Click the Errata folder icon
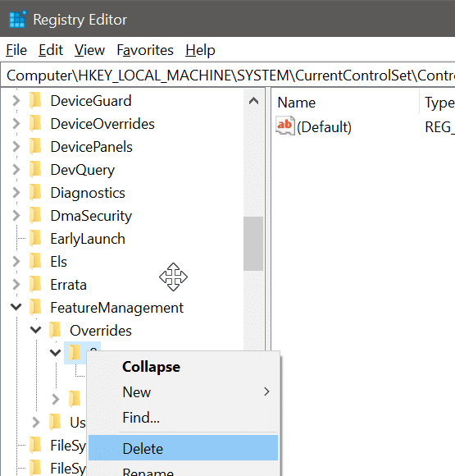This screenshot has height=476, width=455. [x=36, y=285]
